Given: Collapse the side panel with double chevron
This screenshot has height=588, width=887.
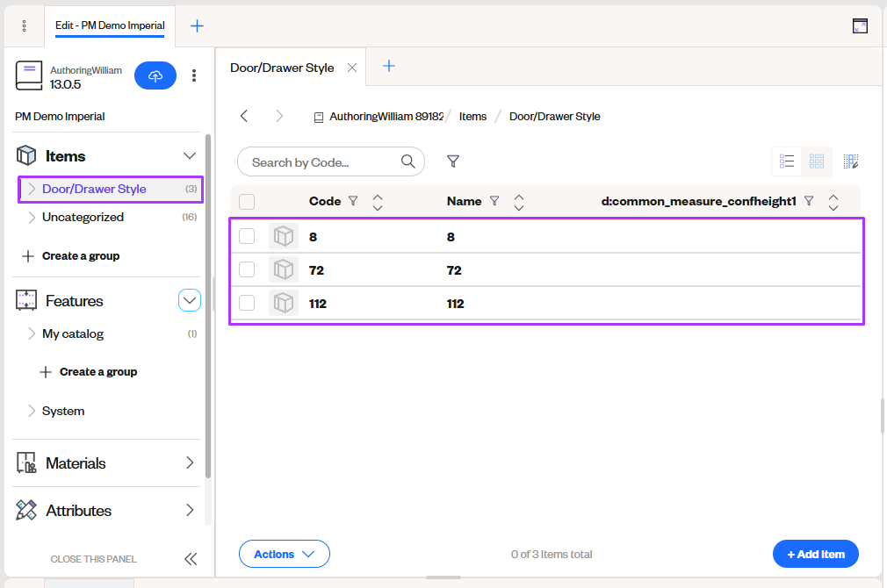Looking at the screenshot, I should point(191,559).
